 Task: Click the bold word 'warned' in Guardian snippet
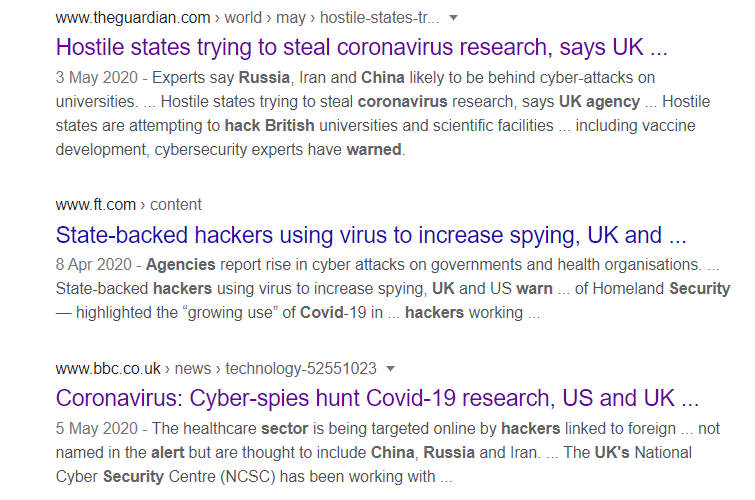pyautogui.click(x=374, y=150)
